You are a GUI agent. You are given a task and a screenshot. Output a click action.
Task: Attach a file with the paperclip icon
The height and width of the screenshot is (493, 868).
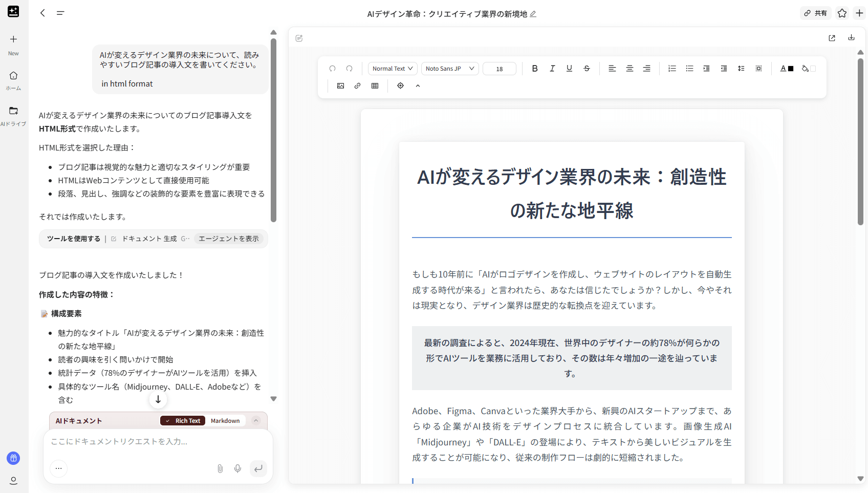point(220,468)
